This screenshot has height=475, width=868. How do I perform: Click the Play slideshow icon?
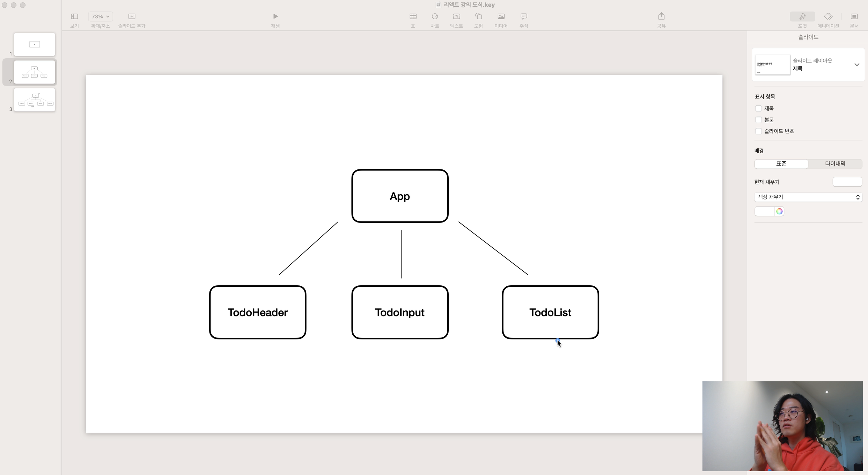point(275,16)
